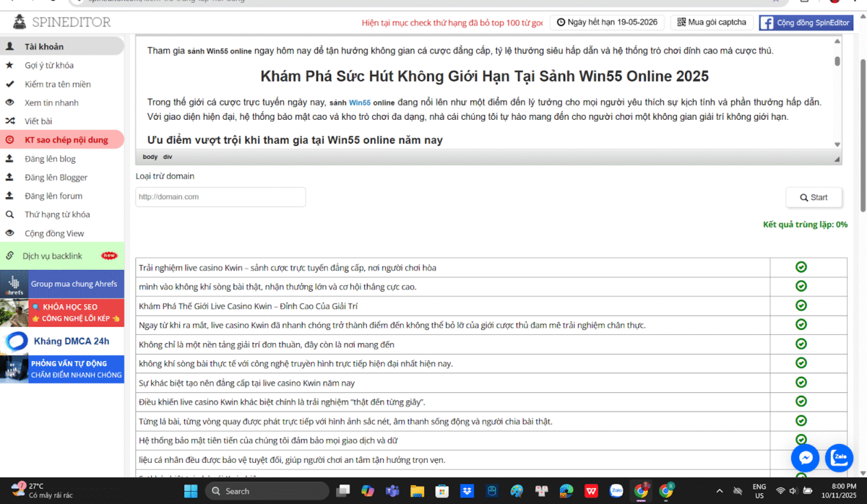This screenshot has height=504, width=867.
Task: Open 'Tài khoản' in the sidebar
Action: click(x=43, y=47)
